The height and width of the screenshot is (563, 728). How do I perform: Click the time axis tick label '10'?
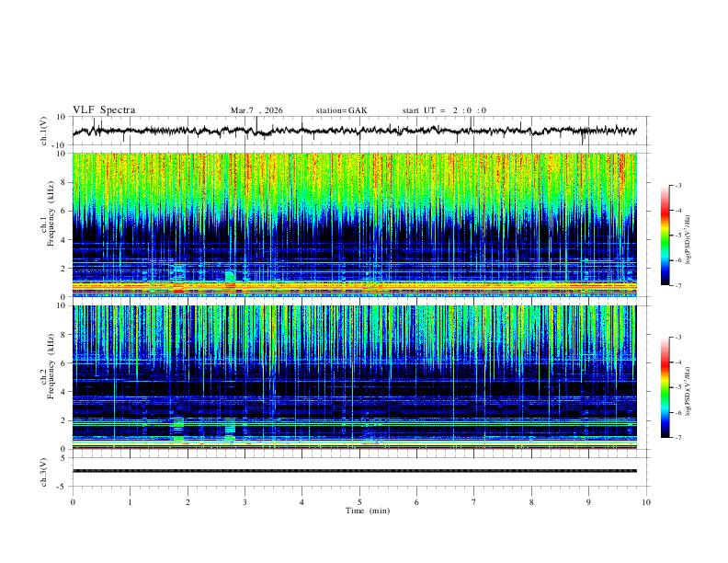click(x=646, y=502)
